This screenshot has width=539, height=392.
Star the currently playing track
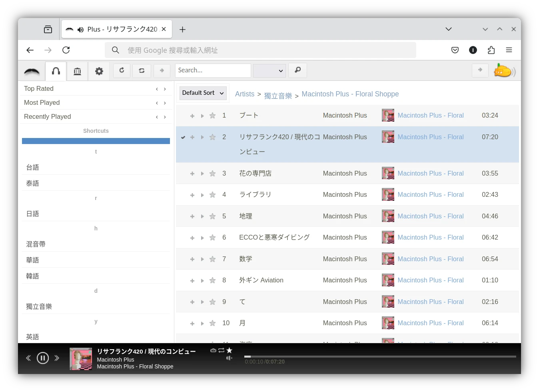230,350
